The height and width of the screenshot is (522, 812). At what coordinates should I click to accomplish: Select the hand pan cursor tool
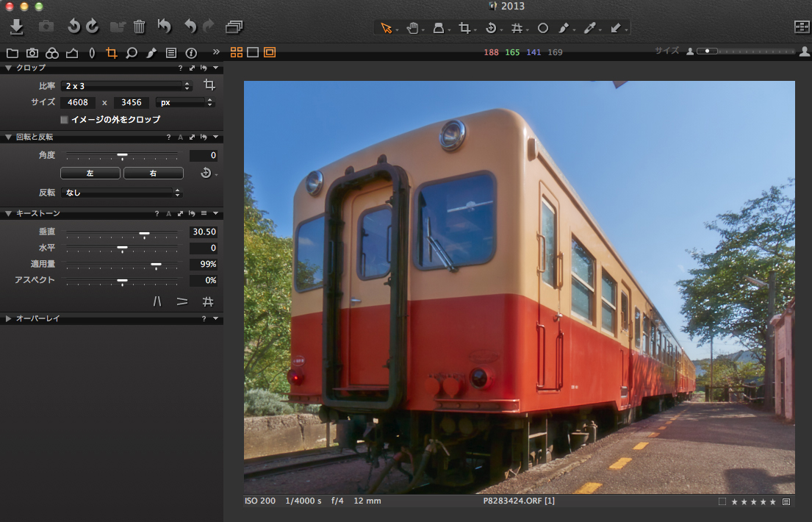pyautogui.click(x=412, y=28)
